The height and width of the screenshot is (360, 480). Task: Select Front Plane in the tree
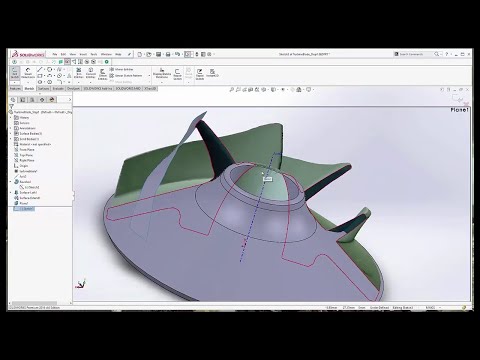[x=24, y=150]
